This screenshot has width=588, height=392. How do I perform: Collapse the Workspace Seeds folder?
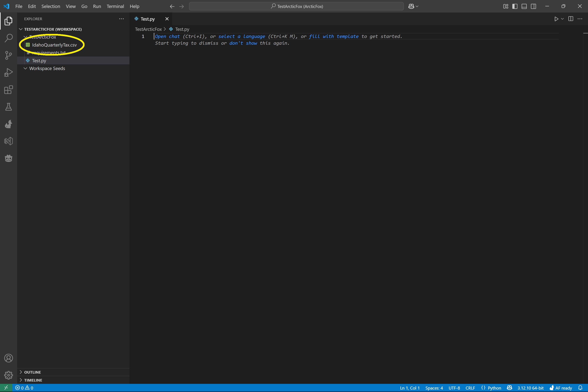tap(25, 68)
